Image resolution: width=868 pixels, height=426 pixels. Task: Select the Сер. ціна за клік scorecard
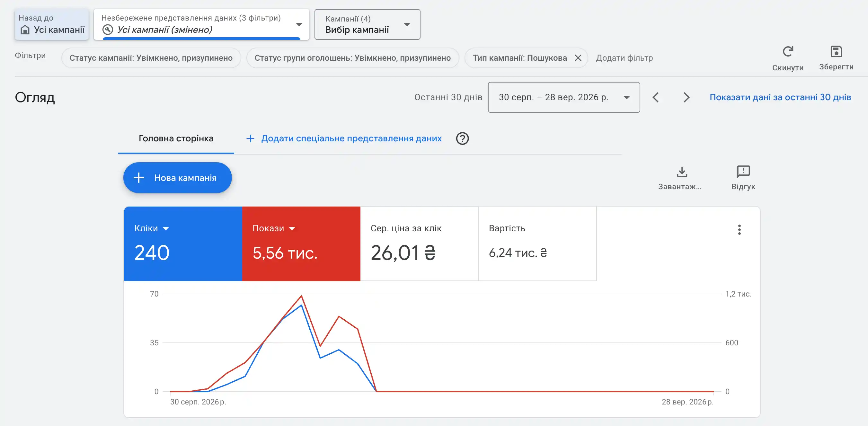pos(419,244)
